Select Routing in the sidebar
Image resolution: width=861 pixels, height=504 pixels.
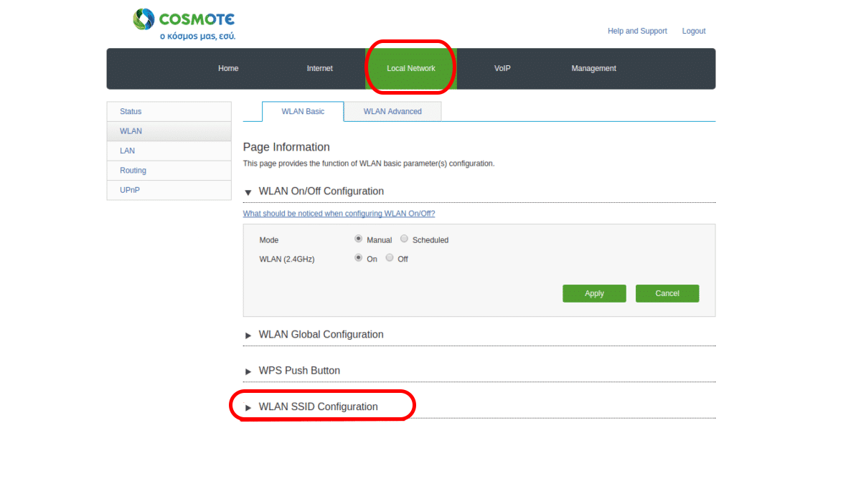click(133, 171)
